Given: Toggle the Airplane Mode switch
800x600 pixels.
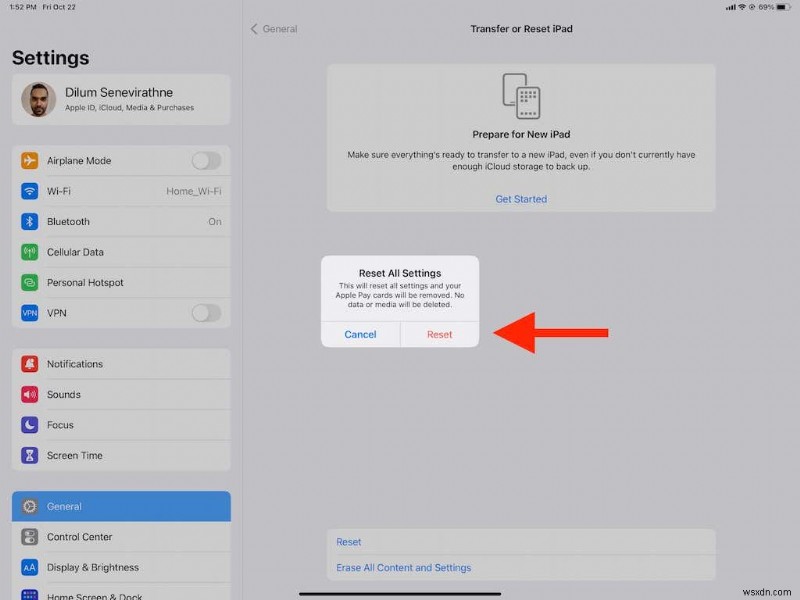Looking at the screenshot, I should (205, 160).
